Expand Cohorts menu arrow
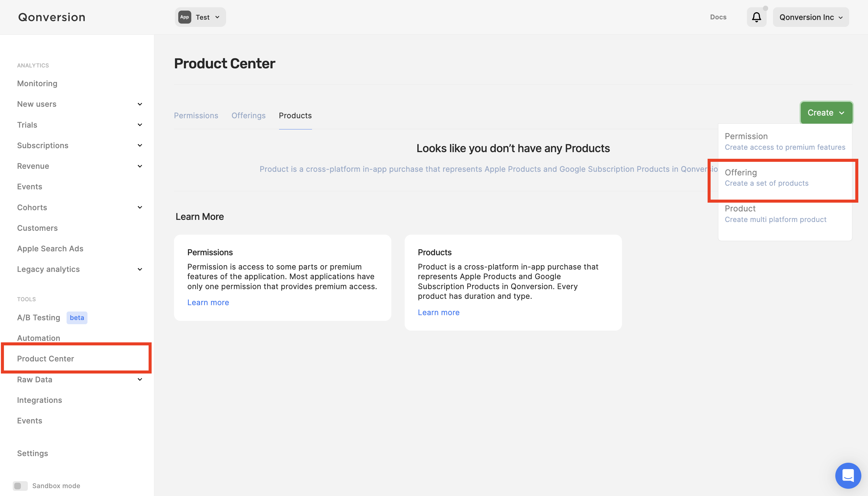Screen dimensions: 868x496 click(140, 207)
